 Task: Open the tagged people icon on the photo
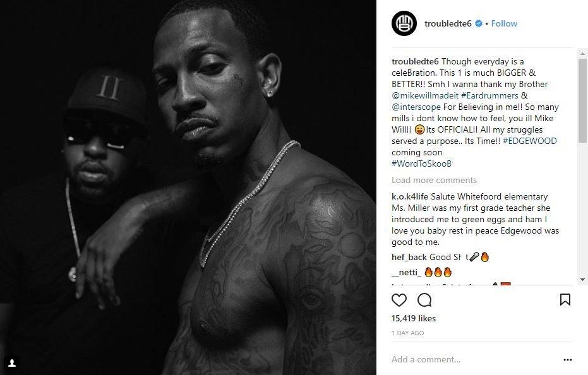point(12,362)
